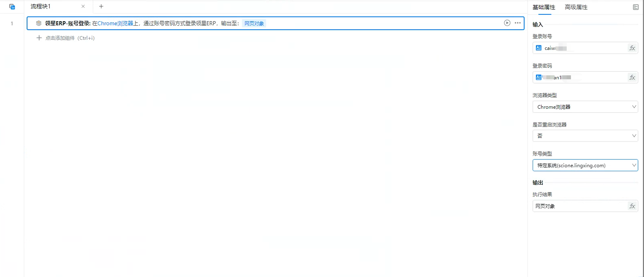Run the 领星ERP login step
This screenshot has width=644, height=277.
pyautogui.click(x=507, y=23)
